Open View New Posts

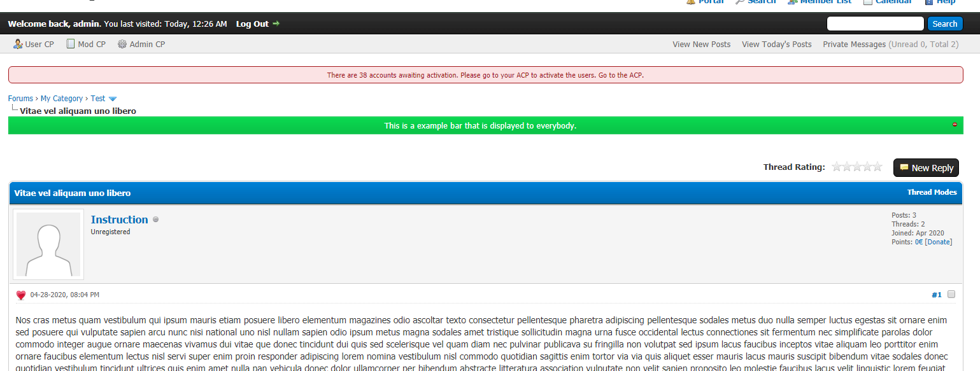701,44
